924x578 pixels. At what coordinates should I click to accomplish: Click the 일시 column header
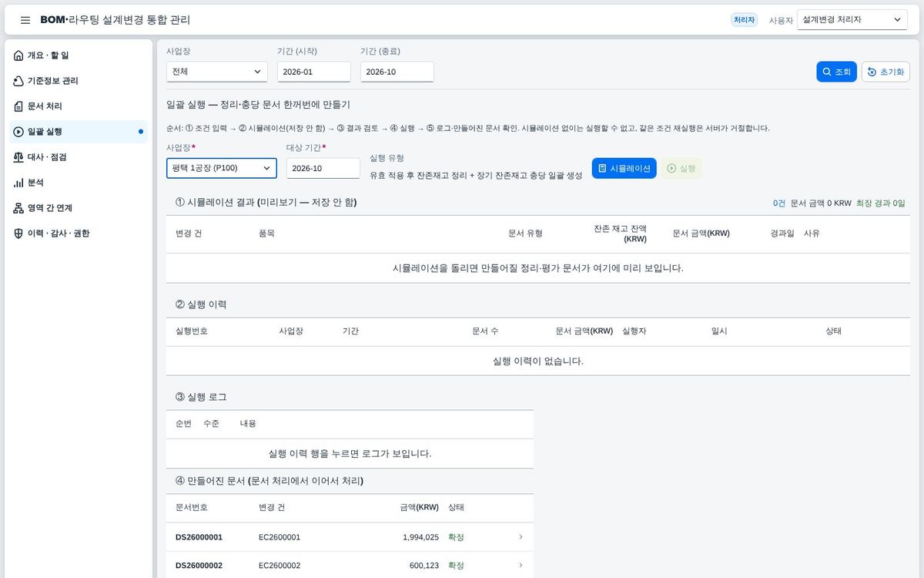click(719, 331)
